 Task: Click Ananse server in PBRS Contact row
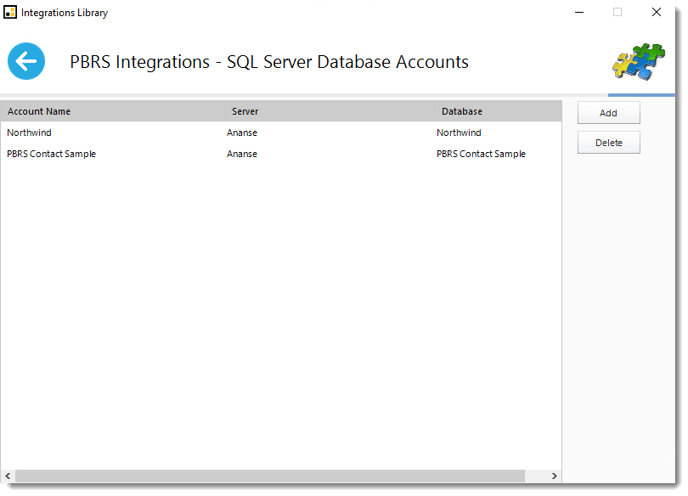(242, 154)
